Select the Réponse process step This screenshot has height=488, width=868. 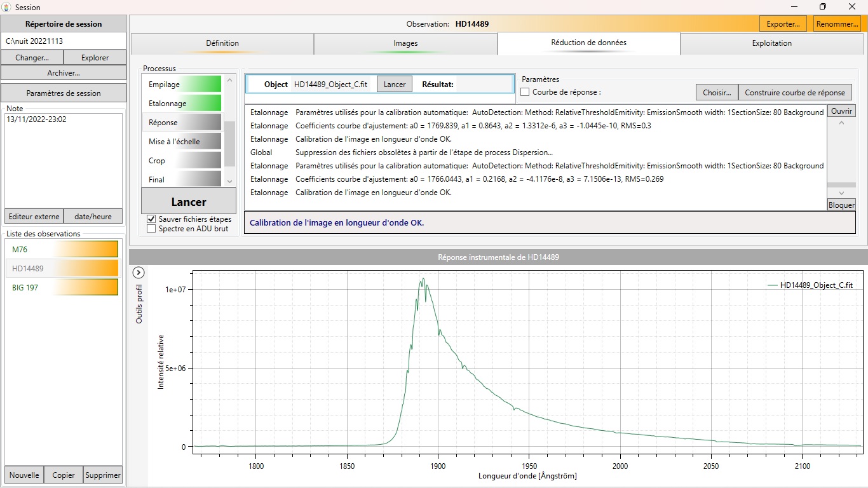click(x=182, y=122)
